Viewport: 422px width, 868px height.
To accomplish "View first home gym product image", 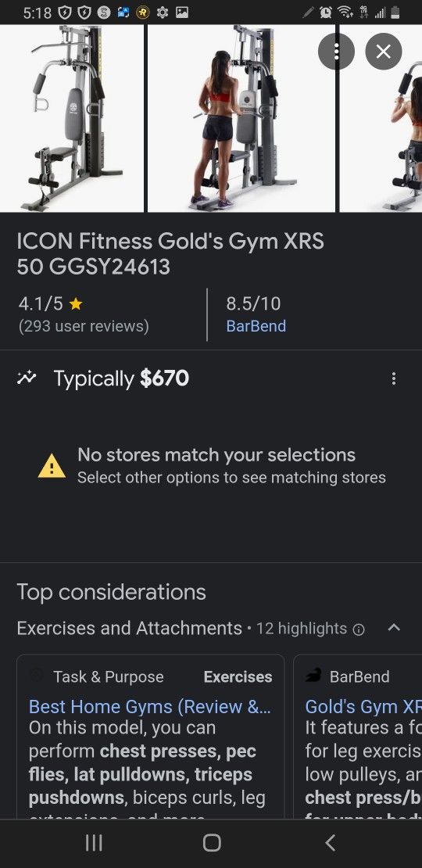I will pyautogui.click(x=72, y=118).
